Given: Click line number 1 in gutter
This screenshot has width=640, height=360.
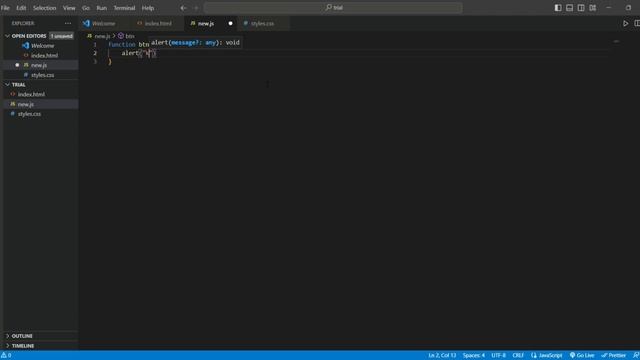Looking at the screenshot, I should coord(95,44).
